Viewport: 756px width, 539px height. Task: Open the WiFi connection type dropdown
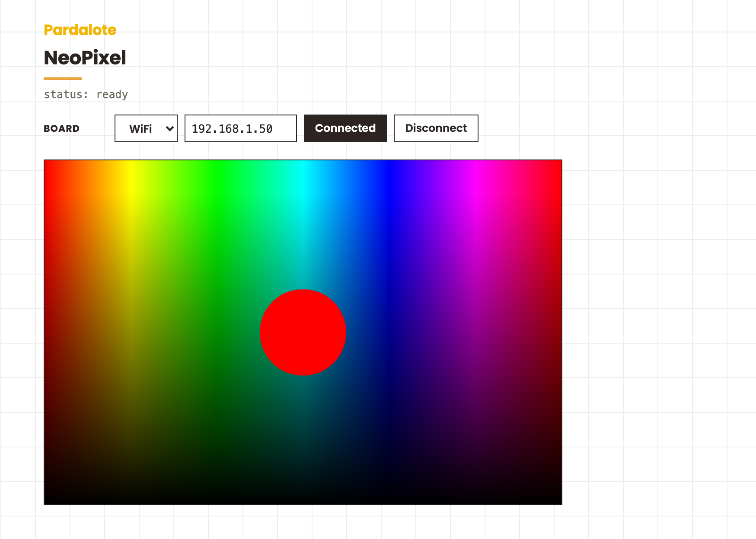pyautogui.click(x=146, y=128)
